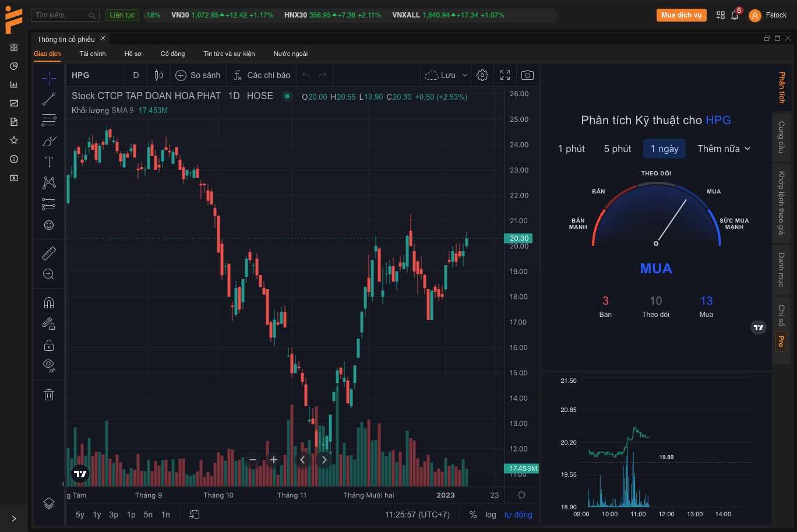The width and height of the screenshot is (797, 532).
Task: Click the Mua dịch vụ button
Action: coord(681,15)
